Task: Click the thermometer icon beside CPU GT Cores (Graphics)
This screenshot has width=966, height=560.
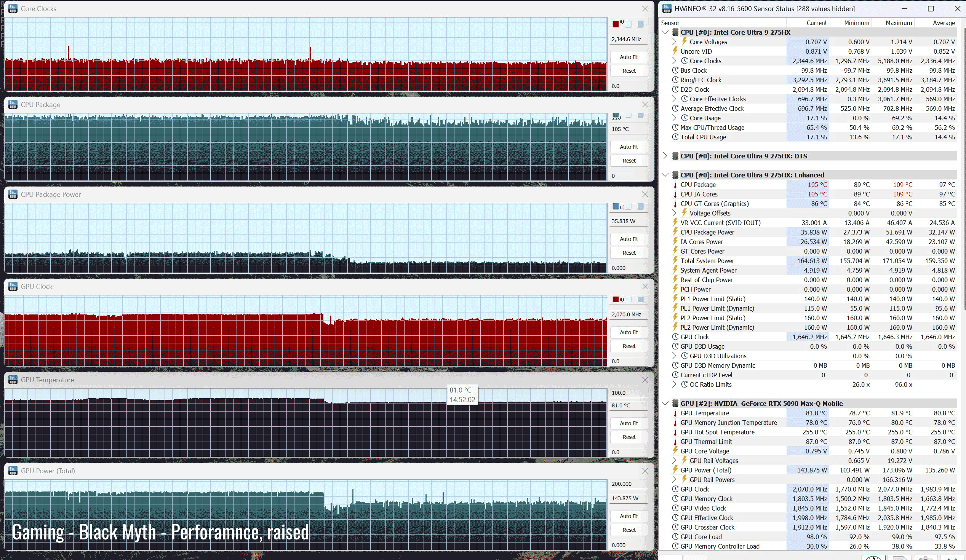Action: pos(675,204)
